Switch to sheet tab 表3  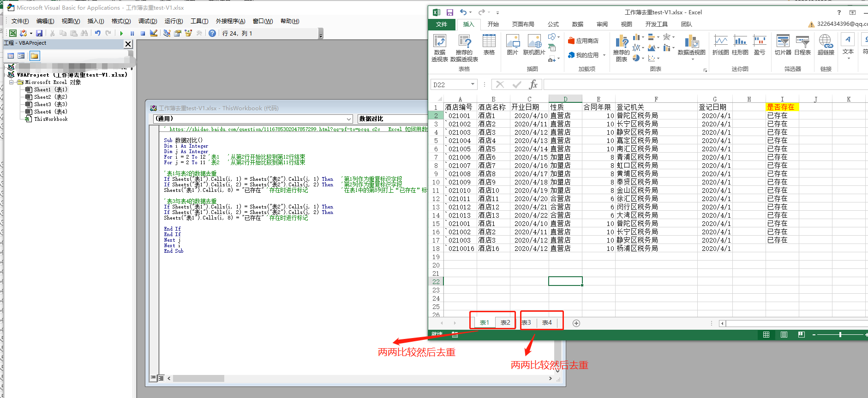[x=526, y=323]
